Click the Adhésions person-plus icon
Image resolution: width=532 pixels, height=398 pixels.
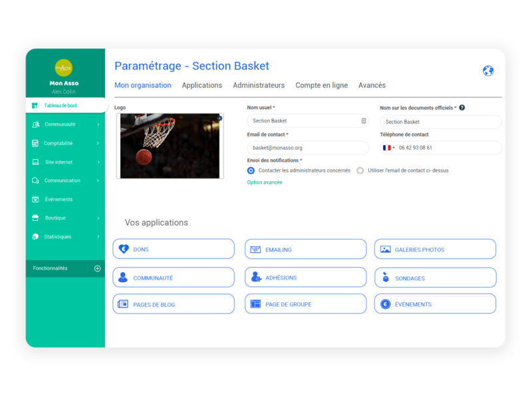coord(256,277)
